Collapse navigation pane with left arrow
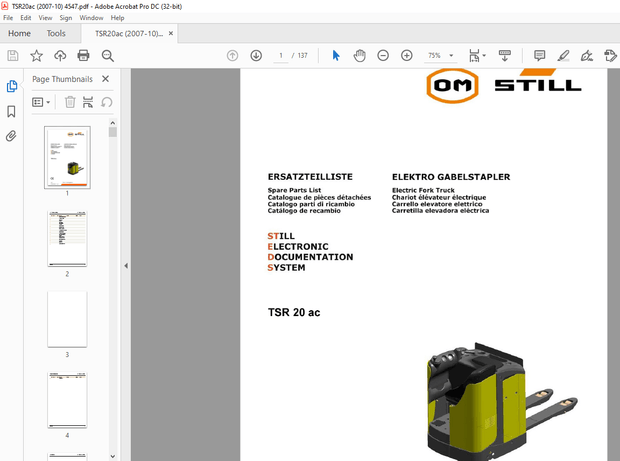Viewport: 620px width, 461px height. pos(126,266)
